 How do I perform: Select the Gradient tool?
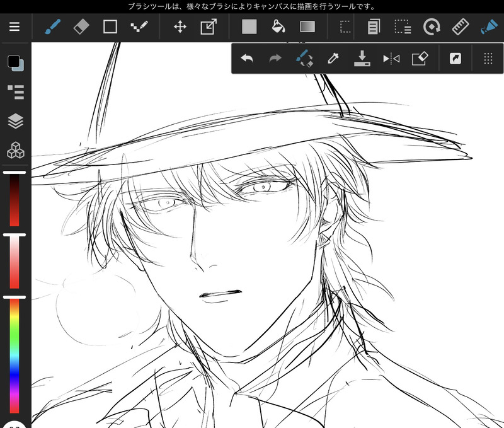coord(307,26)
